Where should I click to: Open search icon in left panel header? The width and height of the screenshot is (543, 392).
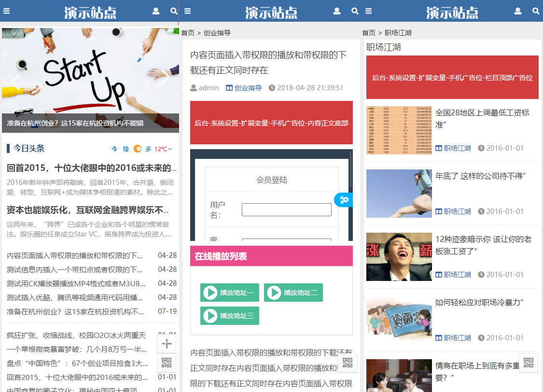click(x=174, y=11)
